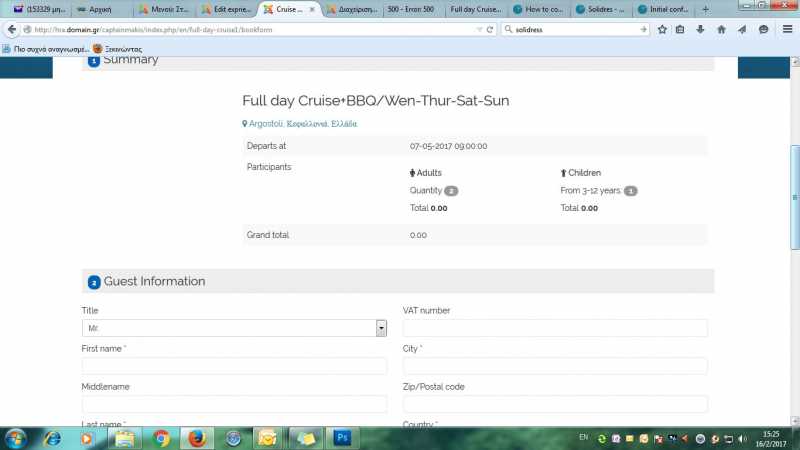Screen dimensions: 800x450
Task: Switch to the 'Edit expre...' browser tab
Action: 225,8
